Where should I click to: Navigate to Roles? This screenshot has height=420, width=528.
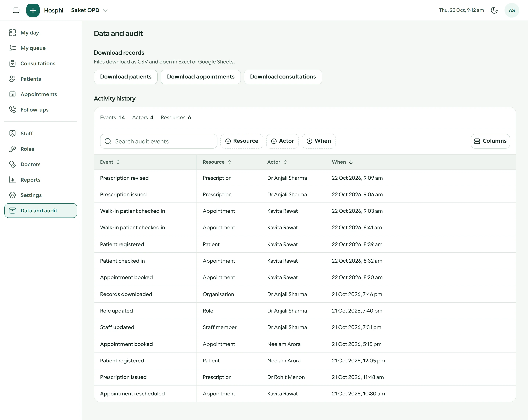point(41,149)
